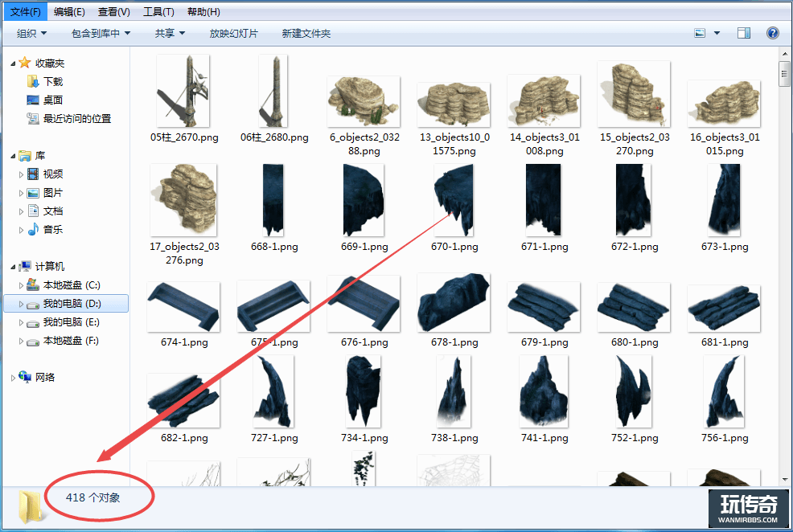This screenshot has height=532, width=793.
Task: Select the 678-1.png thumbnail
Action: pos(454,303)
